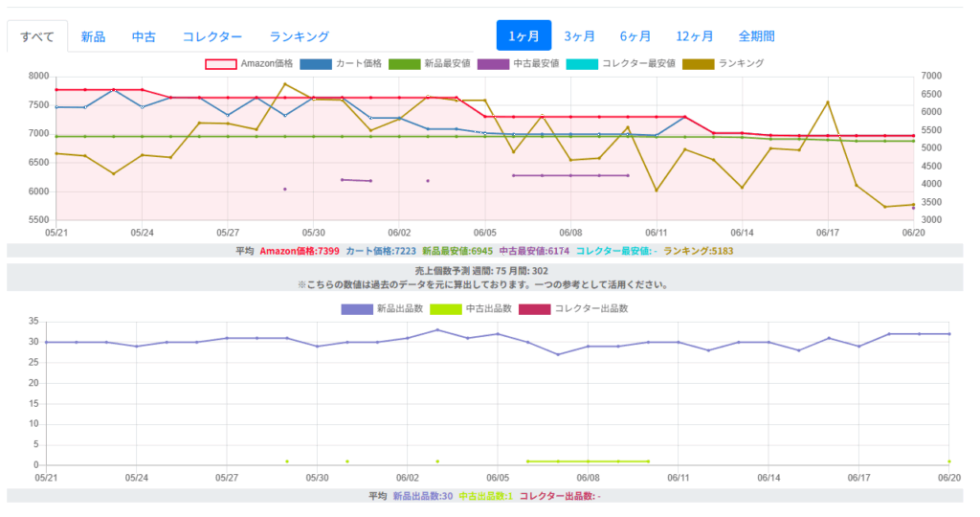980x517 pixels.
Task: Click the average 新品出品数:30 text
Action: [422, 496]
